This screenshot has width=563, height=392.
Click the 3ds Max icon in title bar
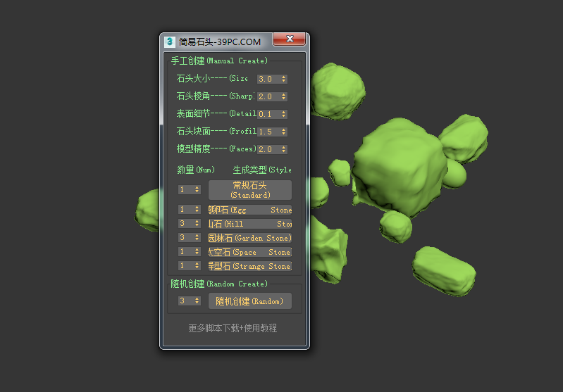click(170, 42)
